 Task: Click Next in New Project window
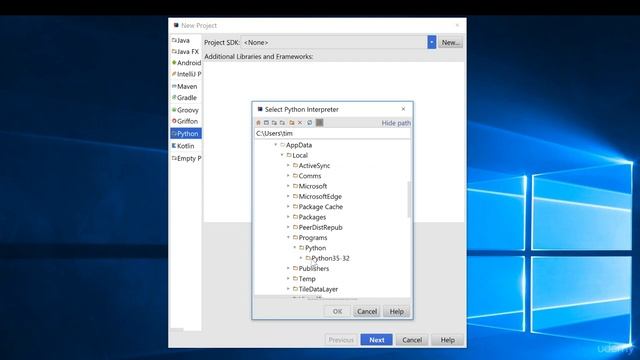(x=376, y=340)
